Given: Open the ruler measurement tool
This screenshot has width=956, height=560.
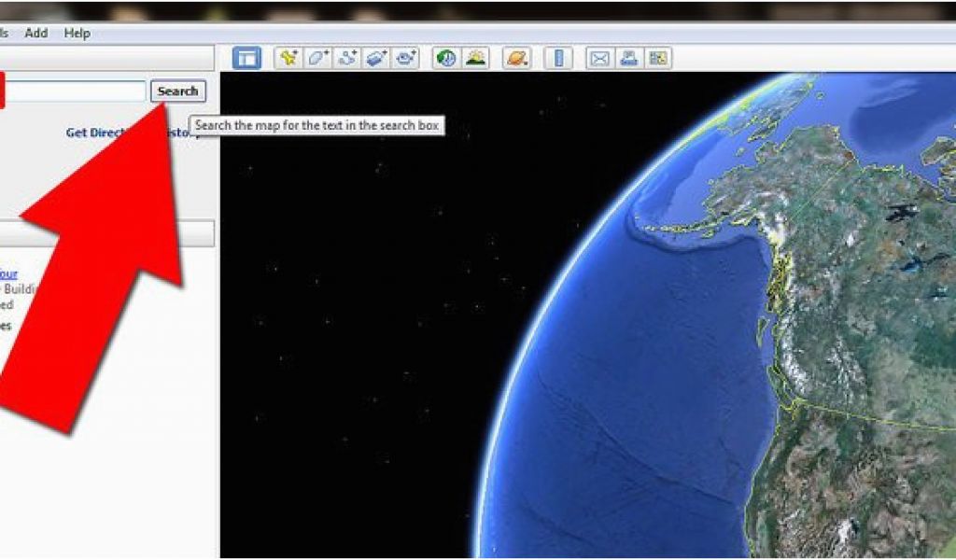Looking at the screenshot, I should pos(558,59).
